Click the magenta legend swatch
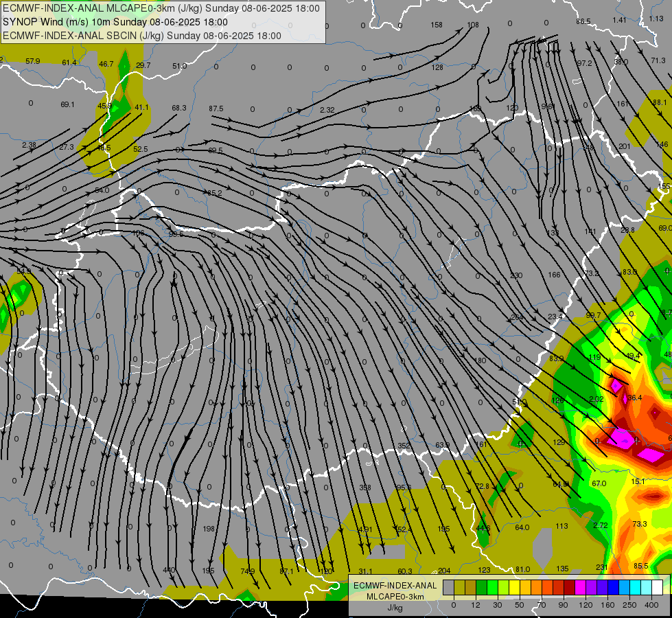672x618 pixels. point(581,588)
